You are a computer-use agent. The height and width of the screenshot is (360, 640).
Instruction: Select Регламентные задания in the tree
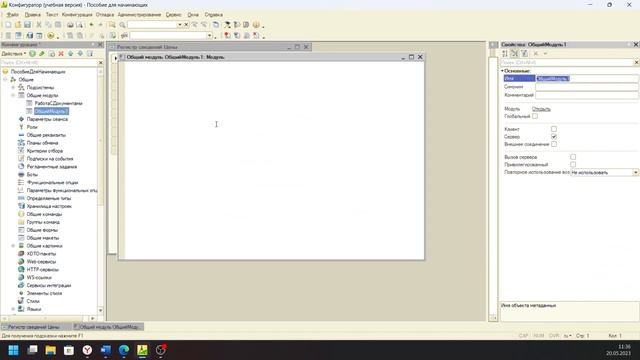[x=52, y=167]
